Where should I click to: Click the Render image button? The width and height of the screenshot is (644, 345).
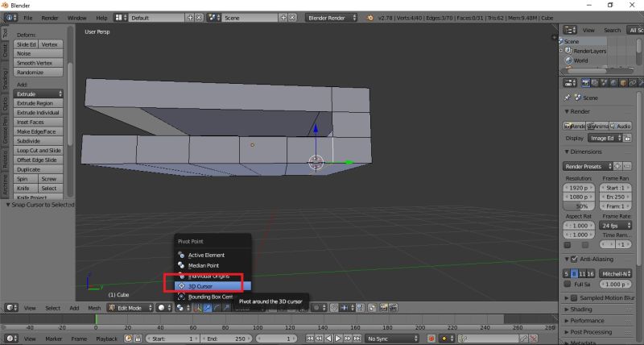tap(574, 126)
